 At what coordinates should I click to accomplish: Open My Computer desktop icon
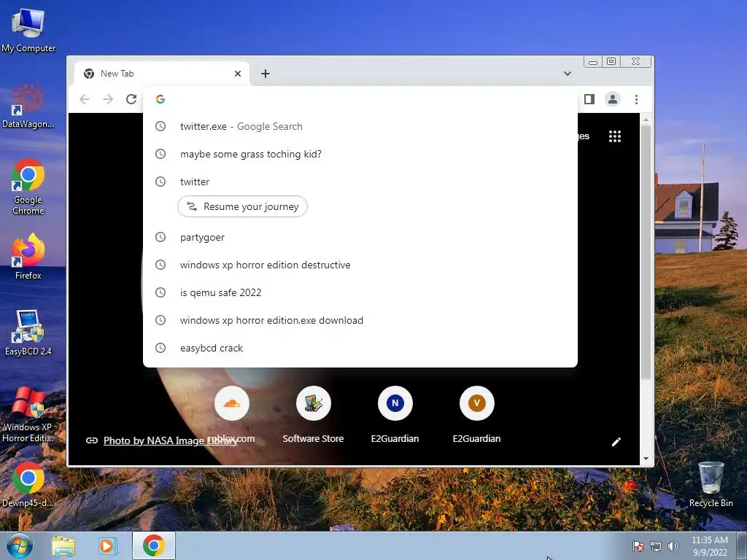pyautogui.click(x=28, y=30)
